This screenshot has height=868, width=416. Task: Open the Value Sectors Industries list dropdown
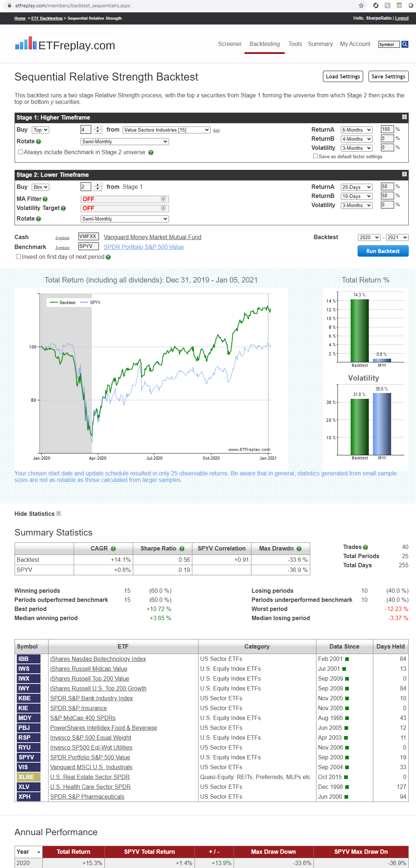click(166, 130)
